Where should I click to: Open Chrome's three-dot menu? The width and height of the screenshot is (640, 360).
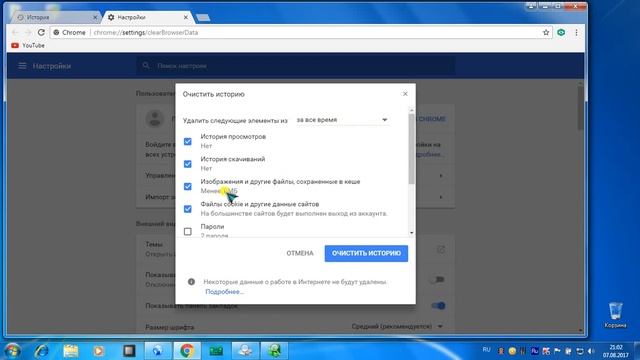pos(576,32)
